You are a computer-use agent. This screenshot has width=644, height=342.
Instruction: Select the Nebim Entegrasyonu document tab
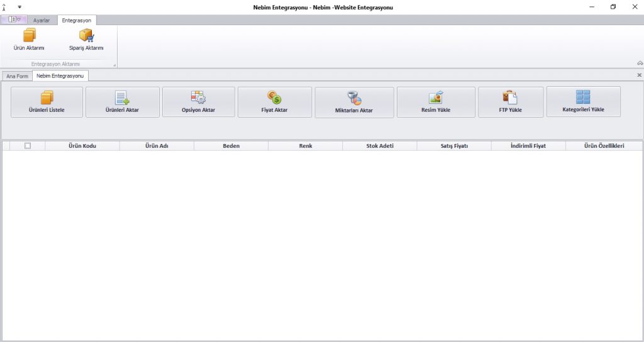coord(60,76)
